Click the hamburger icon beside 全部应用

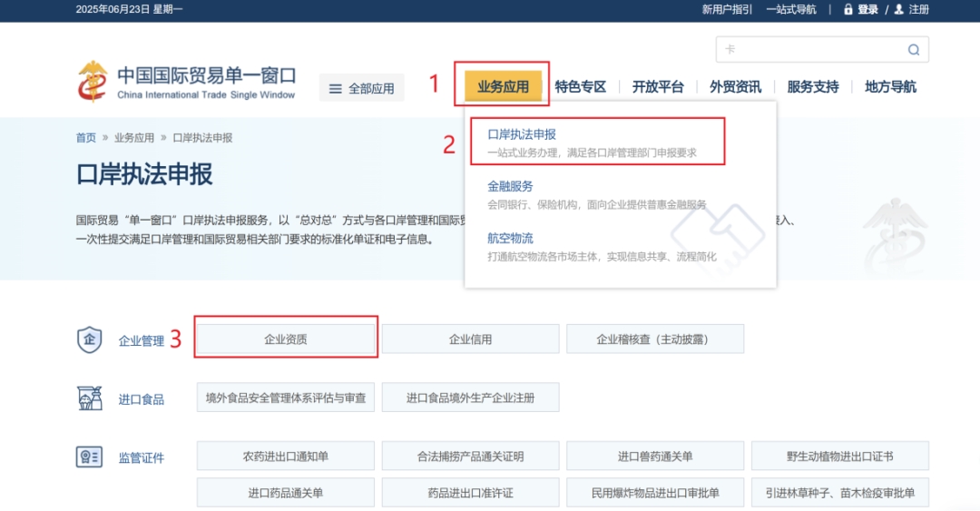point(336,89)
